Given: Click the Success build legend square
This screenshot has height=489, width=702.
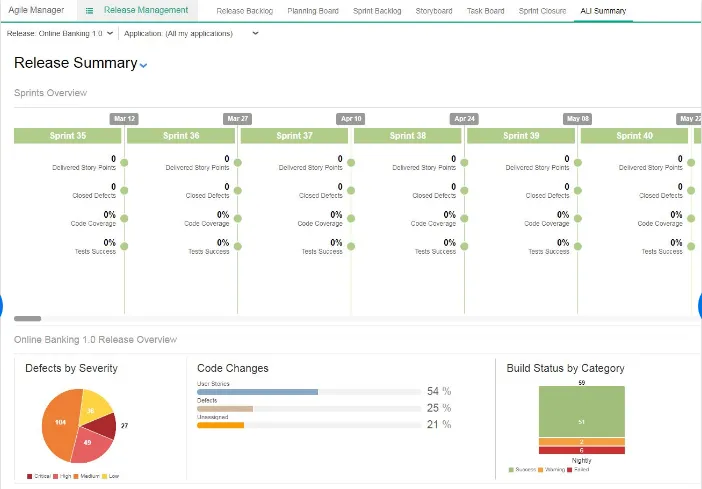Looking at the screenshot, I should point(511,470).
